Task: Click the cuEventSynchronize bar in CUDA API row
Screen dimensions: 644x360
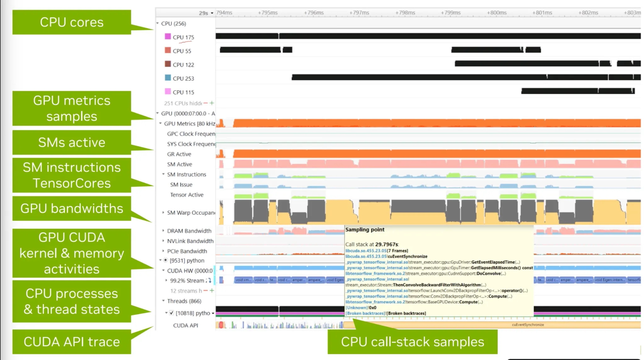Action: pyautogui.click(x=528, y=325)
